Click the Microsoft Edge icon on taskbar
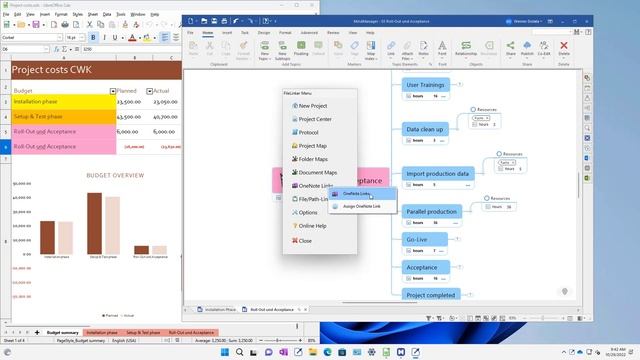This screenshot has width=640, height=360. tap(327, 352)
